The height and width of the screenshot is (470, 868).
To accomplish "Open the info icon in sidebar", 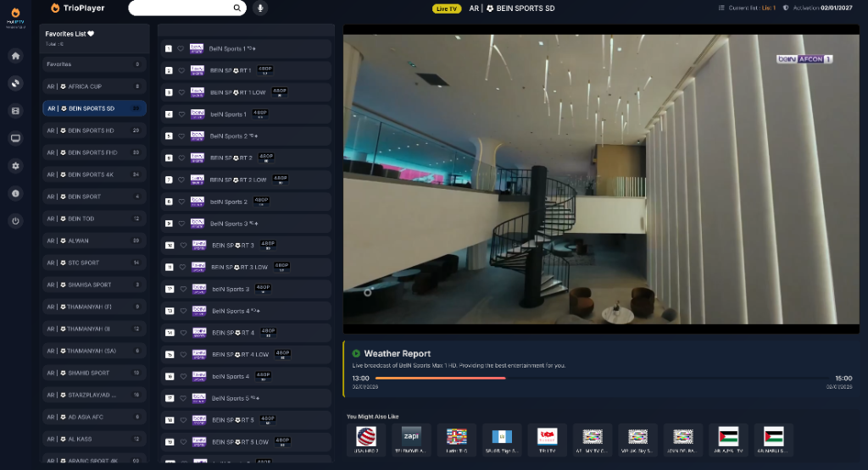I will click(15, 193).
